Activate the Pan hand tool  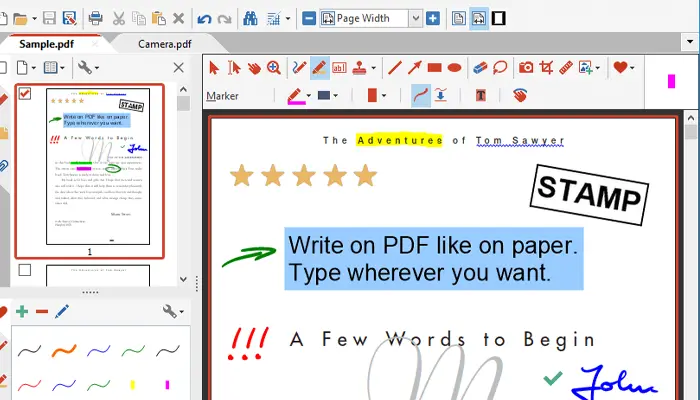pos(254,68)
